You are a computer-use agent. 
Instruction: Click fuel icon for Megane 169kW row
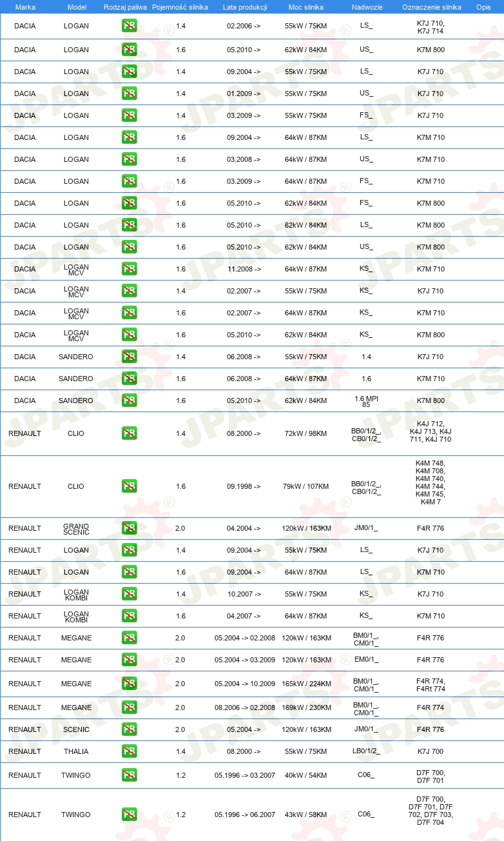(129, 707)
